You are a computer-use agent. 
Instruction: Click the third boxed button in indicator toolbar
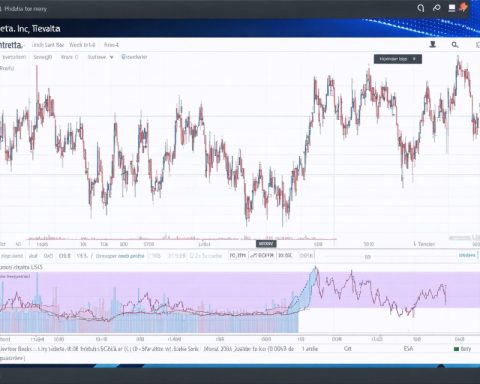[285, 256]
